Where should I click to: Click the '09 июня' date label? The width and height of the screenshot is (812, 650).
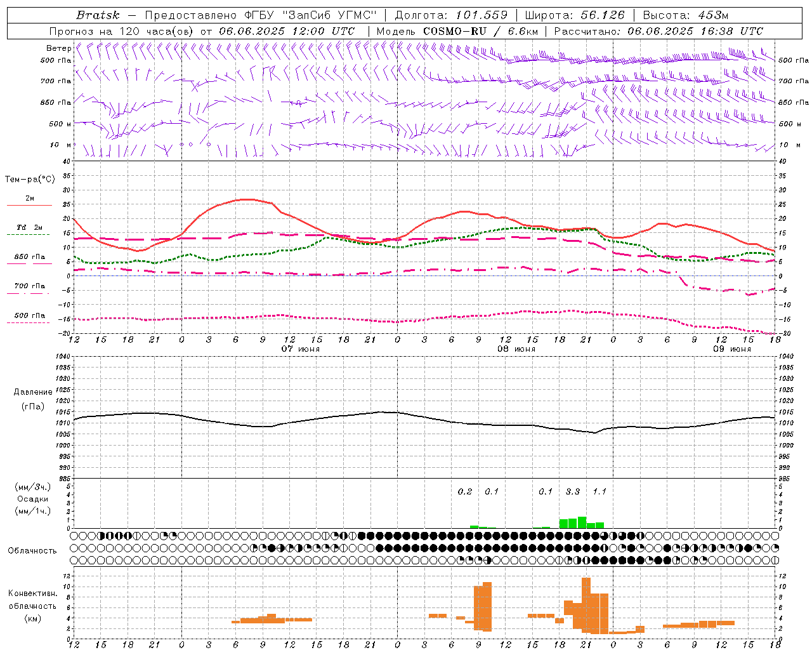coord(732,349)
